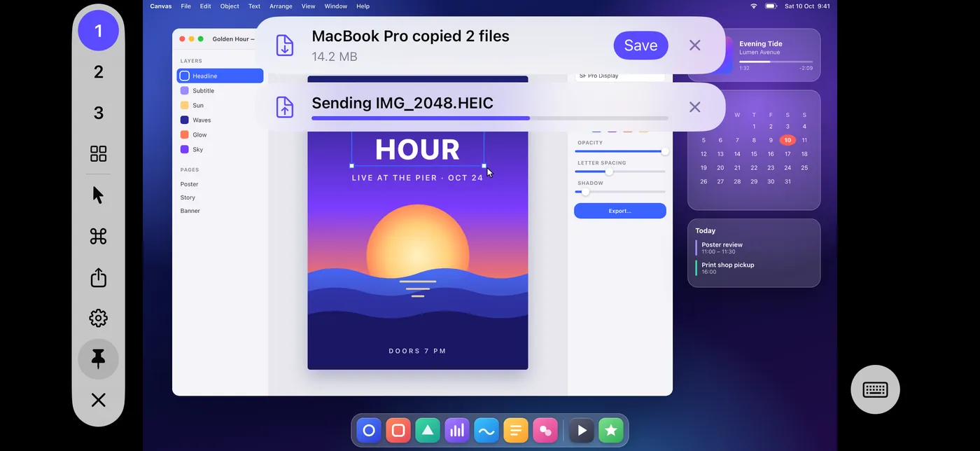Open the Text menu
This screenshot has height=451, width=980.
click(254, 6)
